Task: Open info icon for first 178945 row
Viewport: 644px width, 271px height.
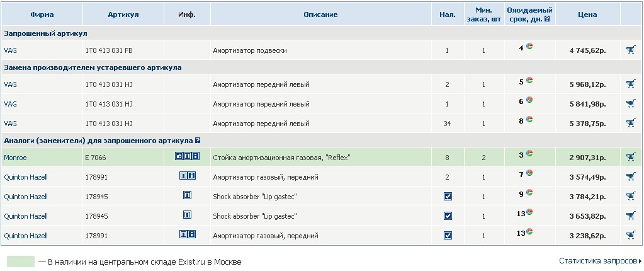Action: coord(188,195)
